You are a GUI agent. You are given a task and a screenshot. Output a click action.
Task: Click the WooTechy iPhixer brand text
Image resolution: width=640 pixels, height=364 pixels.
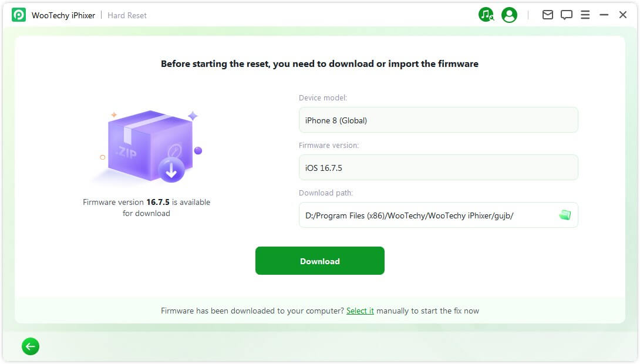63,15
